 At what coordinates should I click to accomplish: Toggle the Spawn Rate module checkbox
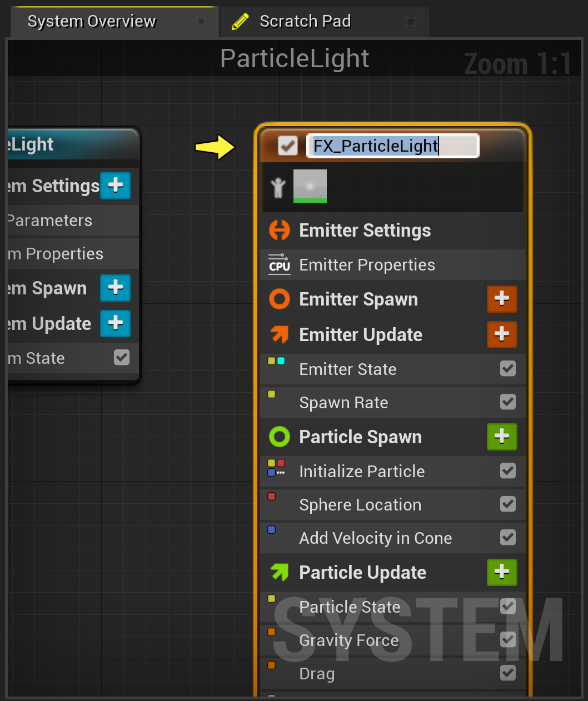pos(508,402)
